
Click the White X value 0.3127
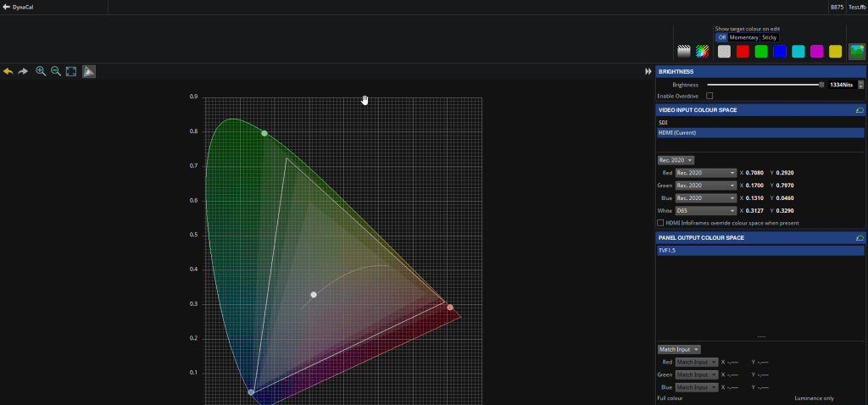pyautogui.click(x=754, y=211)
